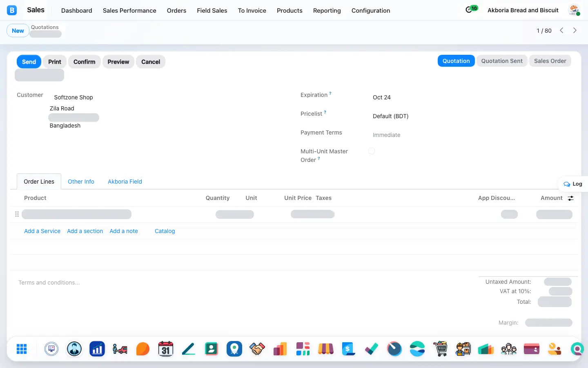Open the three-people group app icon
The height and width of the screenshot is (368, 588).
[509, 349]
